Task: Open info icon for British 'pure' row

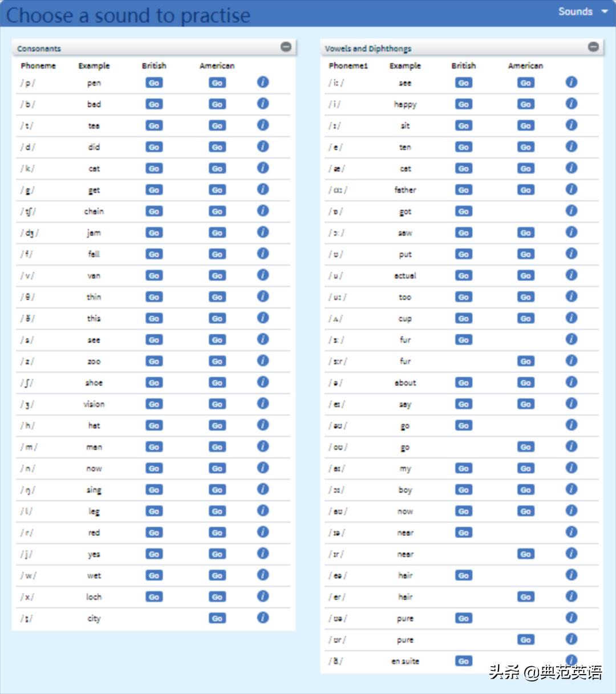Action: (572, 618)
